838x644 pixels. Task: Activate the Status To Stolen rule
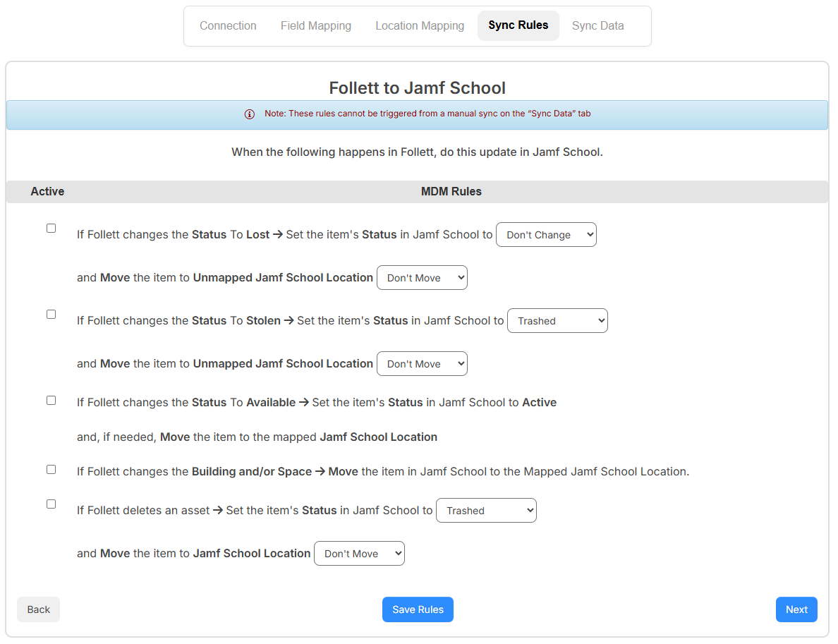click(x=50, y=314)
